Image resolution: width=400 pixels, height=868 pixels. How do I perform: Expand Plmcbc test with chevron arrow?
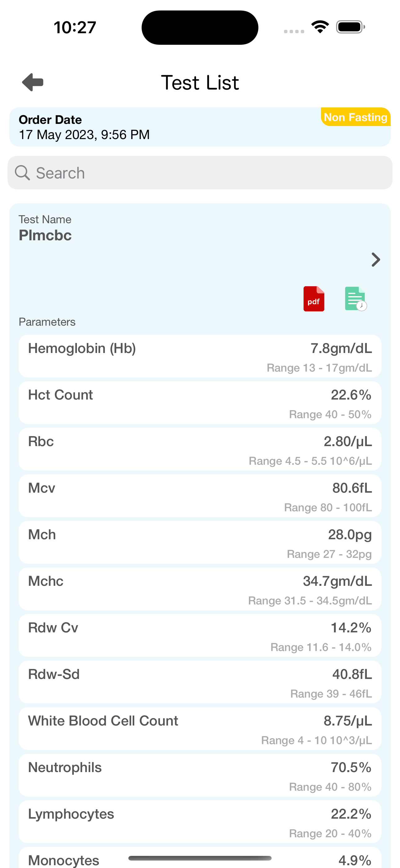376,260
